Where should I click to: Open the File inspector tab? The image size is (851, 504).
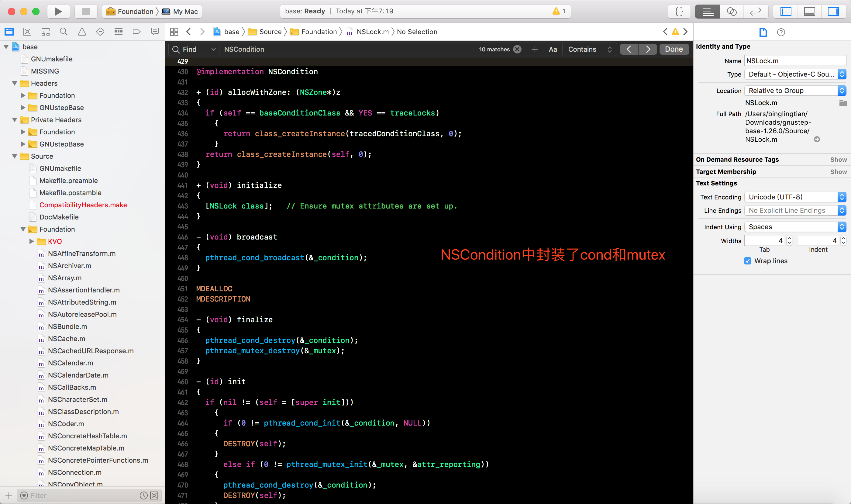pos(763,32)
